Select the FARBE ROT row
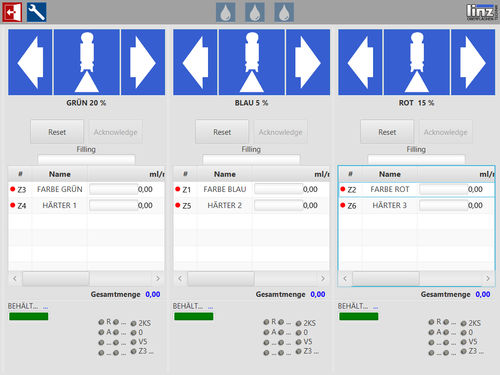This screenshot has width=500, height=375. coord(416,189)
